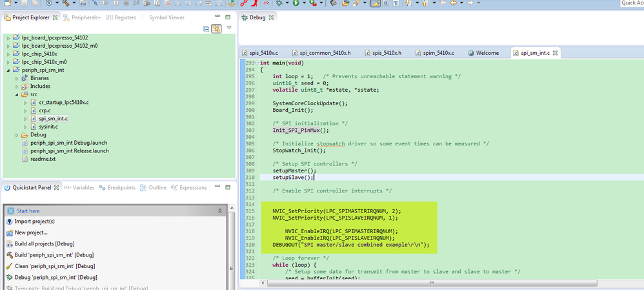Click the green Run toolbar icon

tap(296, 3)
